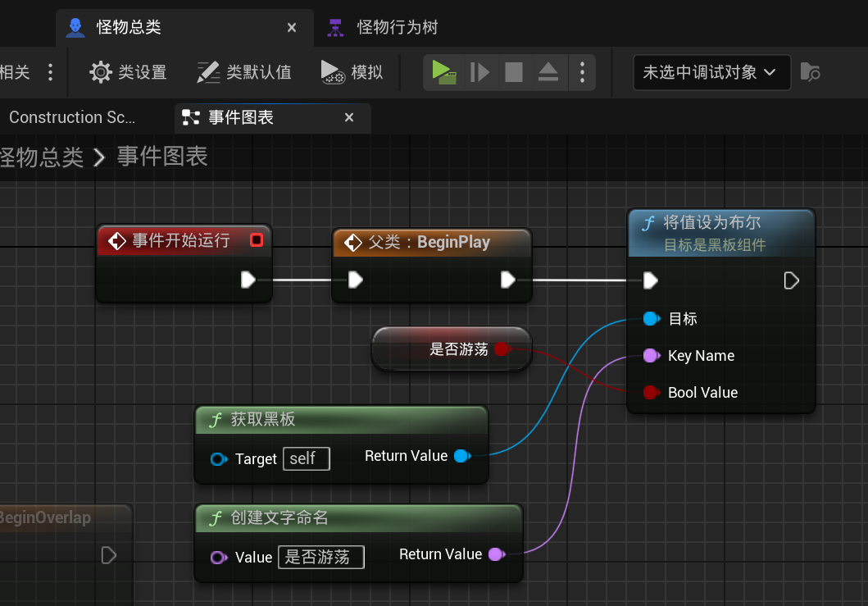The image size is (868, 606).
Task: Open the play options three-dot menu
Action: [x=582, y=72]
